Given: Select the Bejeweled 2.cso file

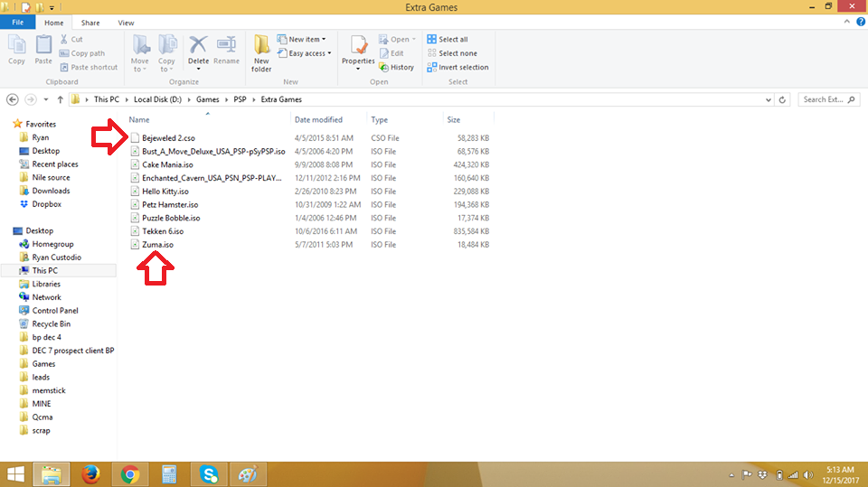Looking at the screenshot, I should coord(168,138).
